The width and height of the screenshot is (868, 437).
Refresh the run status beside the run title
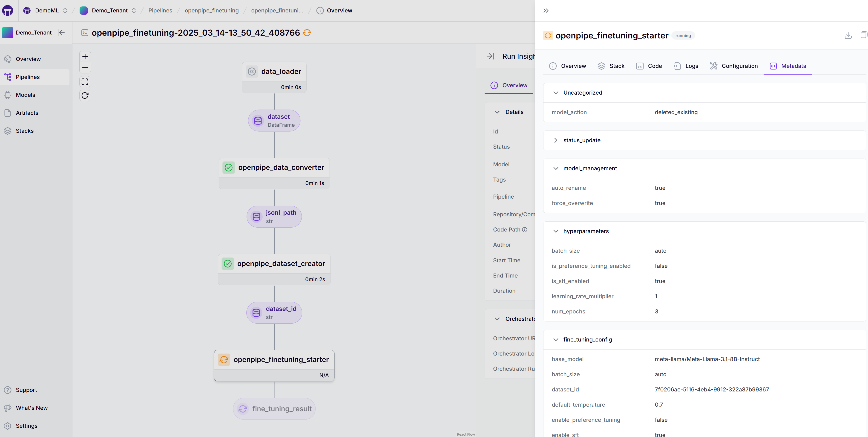click(307, 33)
